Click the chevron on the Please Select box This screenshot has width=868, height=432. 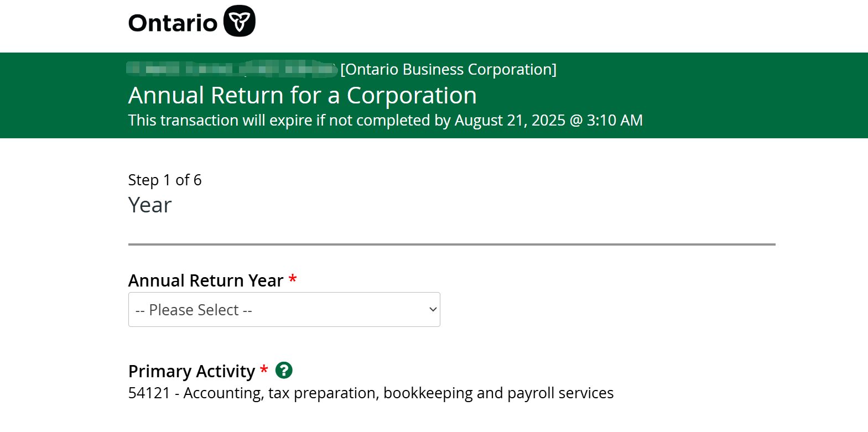432,309
